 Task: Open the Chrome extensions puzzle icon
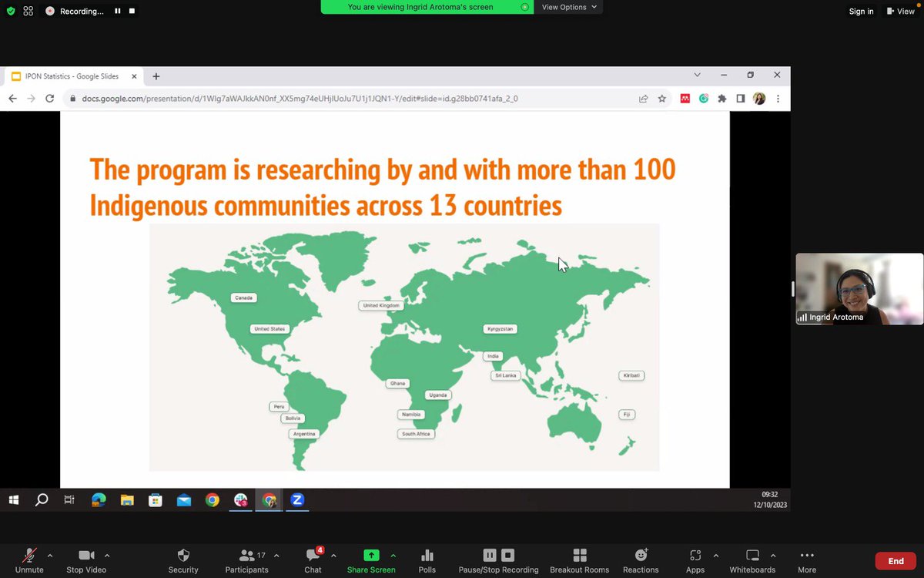pyautogui.click(x=722, y=99)
